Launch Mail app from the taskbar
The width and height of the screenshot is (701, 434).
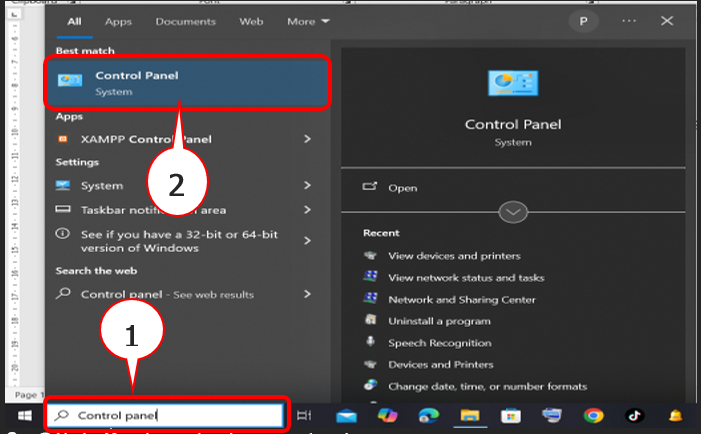346,415
